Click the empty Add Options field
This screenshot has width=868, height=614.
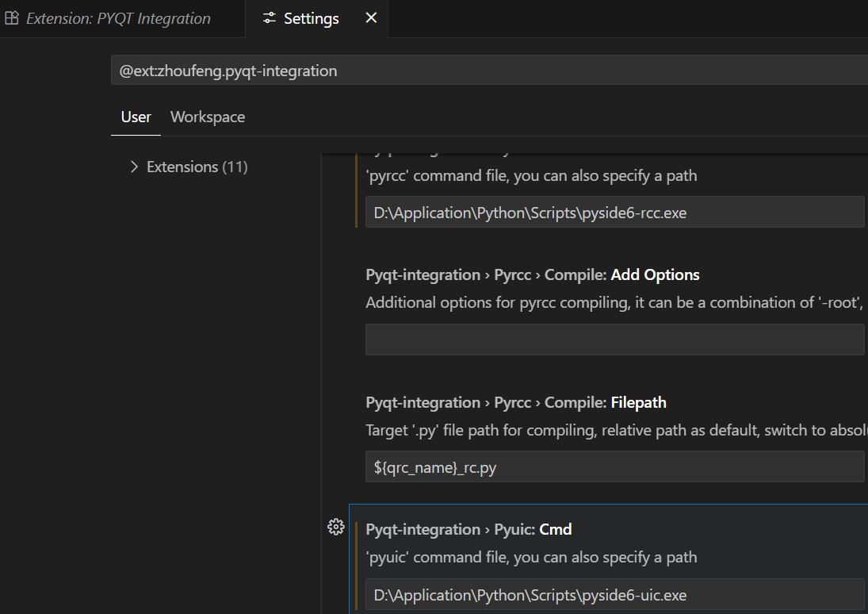pos(614,340)
